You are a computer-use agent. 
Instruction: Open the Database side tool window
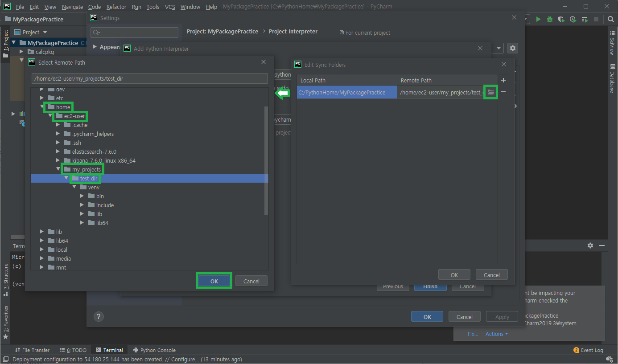612,79
